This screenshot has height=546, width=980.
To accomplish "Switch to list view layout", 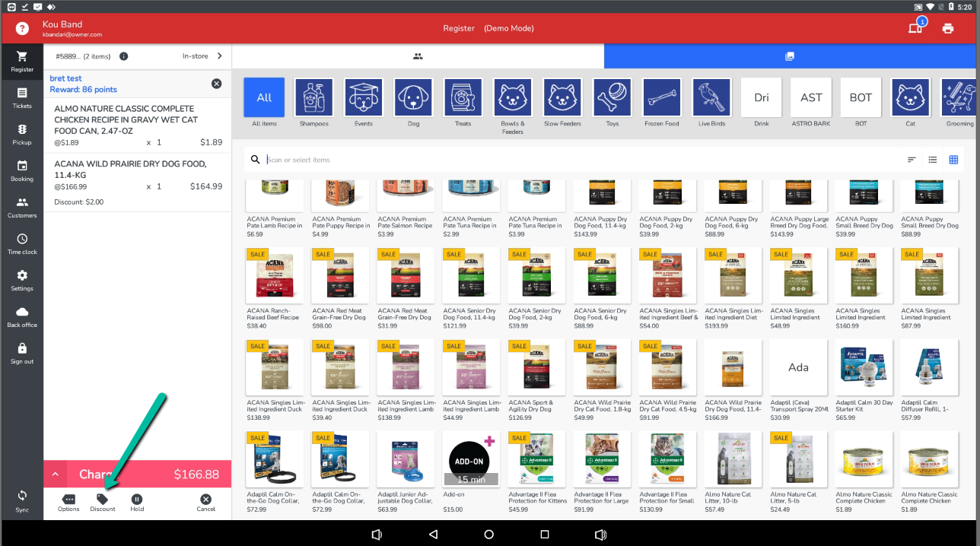I will (932, 160).
